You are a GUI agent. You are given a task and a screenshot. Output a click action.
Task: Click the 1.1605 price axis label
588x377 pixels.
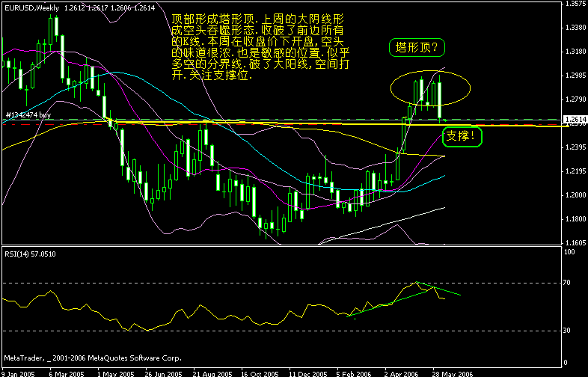[x=575, y=242]
